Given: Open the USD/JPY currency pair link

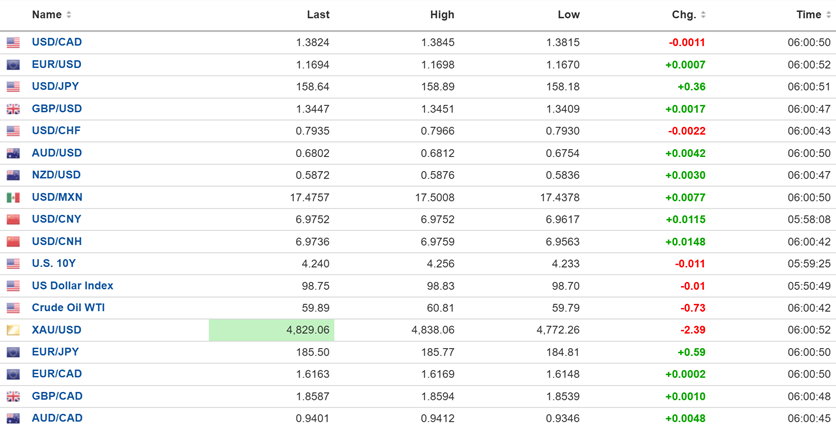Looking at the screenshot, I should point(56,87).
